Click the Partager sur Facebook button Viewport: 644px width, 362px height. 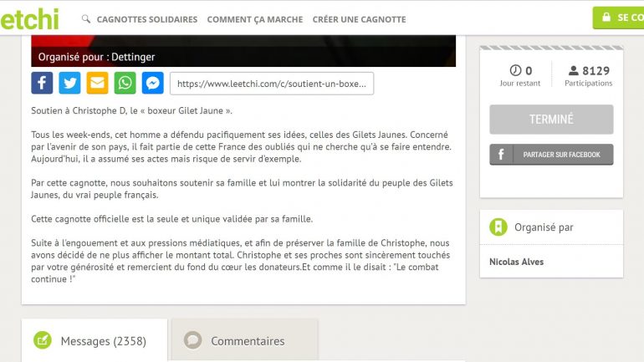pos(551,155)
